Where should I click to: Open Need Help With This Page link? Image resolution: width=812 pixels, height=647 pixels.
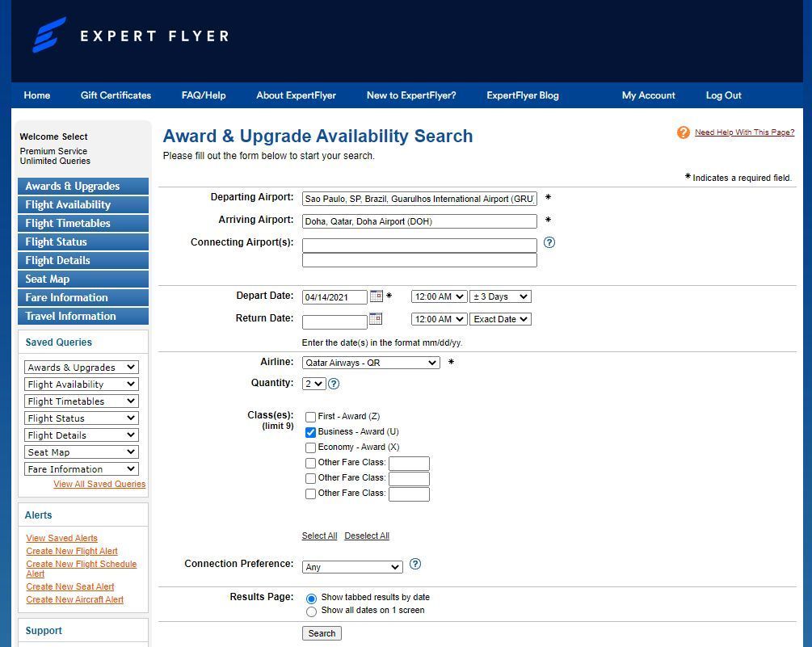(745, 132)
